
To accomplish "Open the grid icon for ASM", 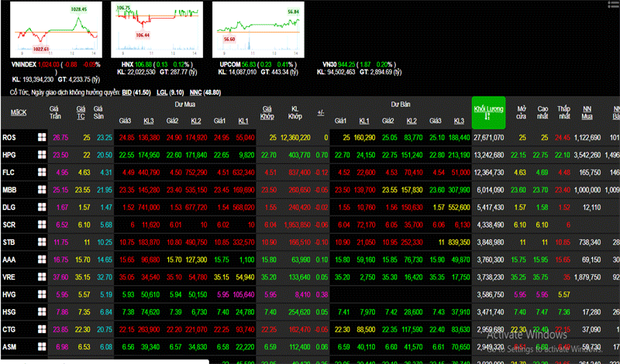I will (x=42, y=347).
